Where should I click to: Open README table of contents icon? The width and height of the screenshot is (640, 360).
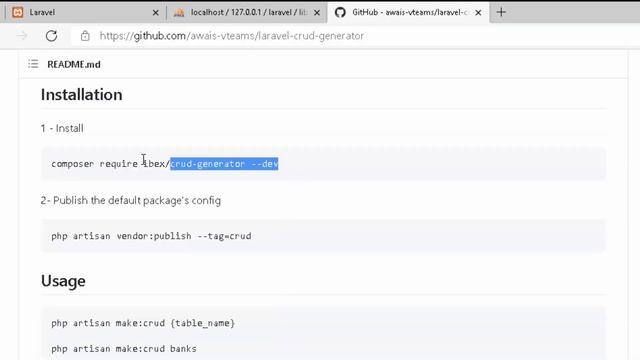tap(33, 64)
